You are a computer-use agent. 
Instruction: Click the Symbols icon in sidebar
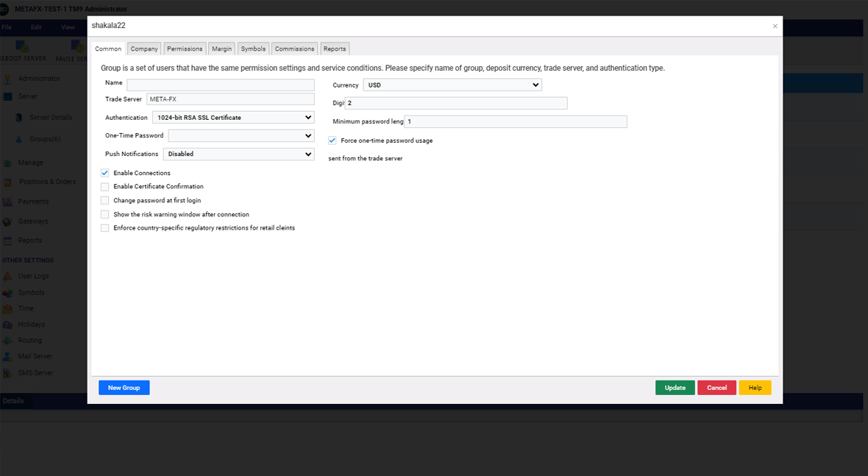coord(8,292)
